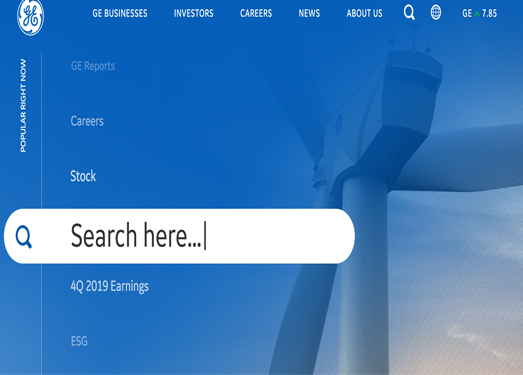The height and width of the screenshot is (375, 523).
Task: Click the GE monogram logo
Action: 30,17
